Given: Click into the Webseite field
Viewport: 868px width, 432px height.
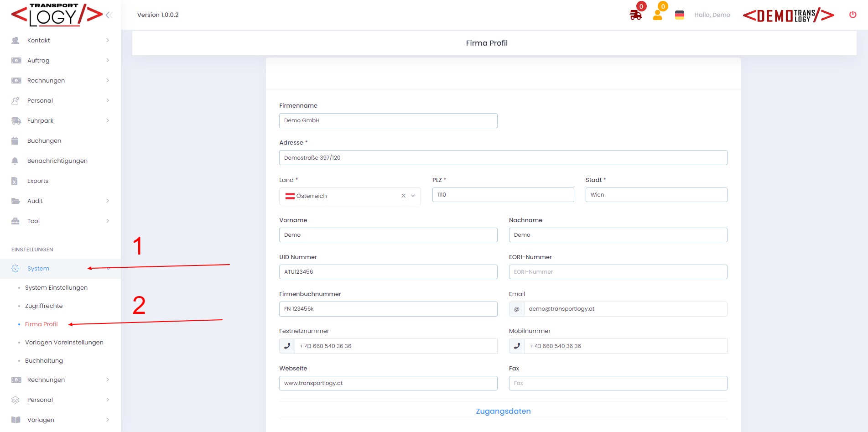Looking at the screenshot, I should click(388, 383).
